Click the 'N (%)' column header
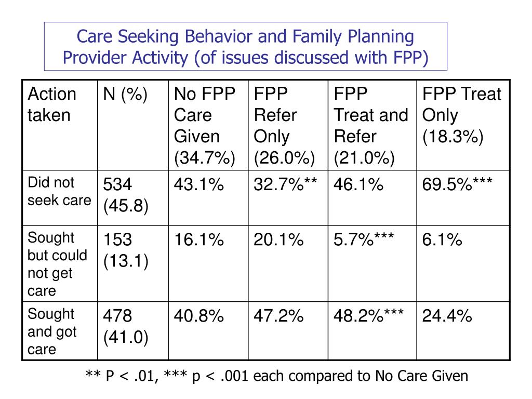The height and width of the screenshot is (399, 532). pos(125,95)
